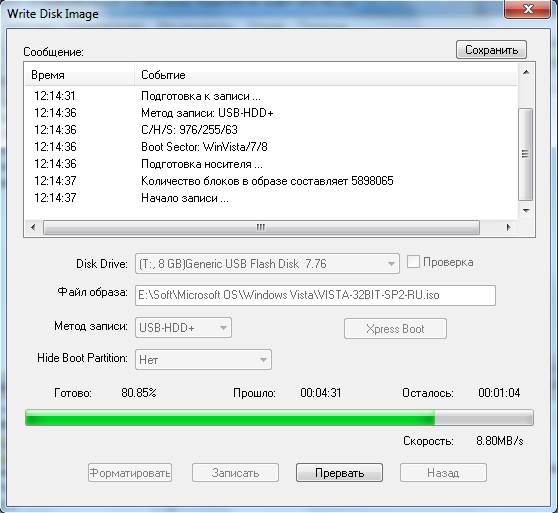This screenshot has width=558, height=513.
Task: Click the 12:14:31 time entry
Action: (55, 96)
